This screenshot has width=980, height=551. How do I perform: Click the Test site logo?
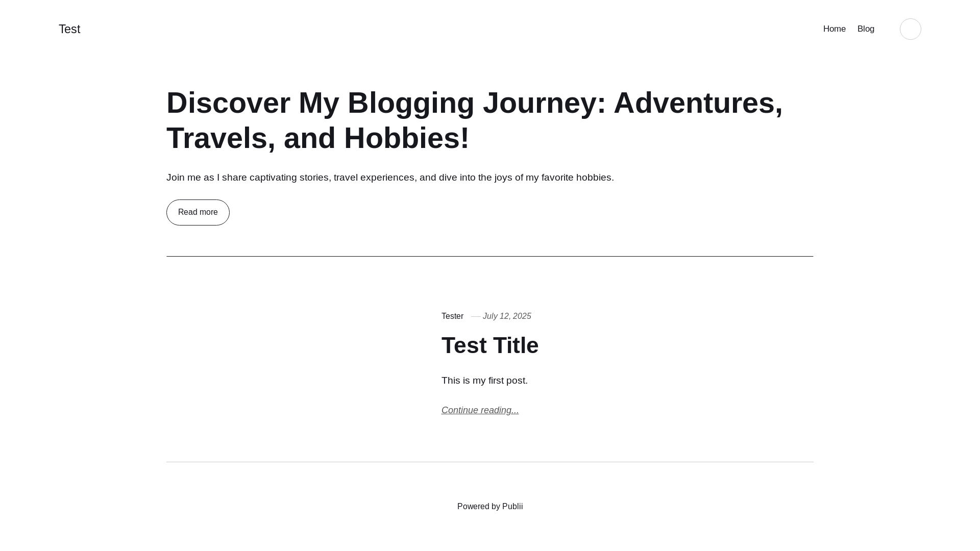(69, 29)
